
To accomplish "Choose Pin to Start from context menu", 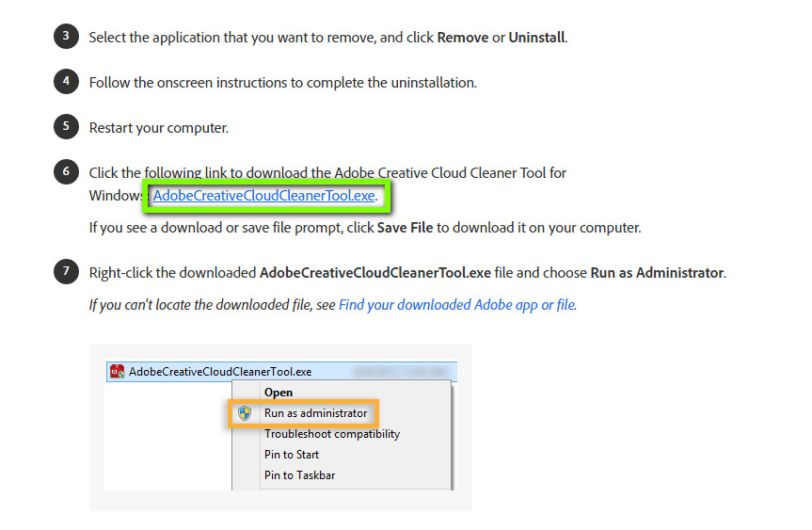I will pos(292,455).
